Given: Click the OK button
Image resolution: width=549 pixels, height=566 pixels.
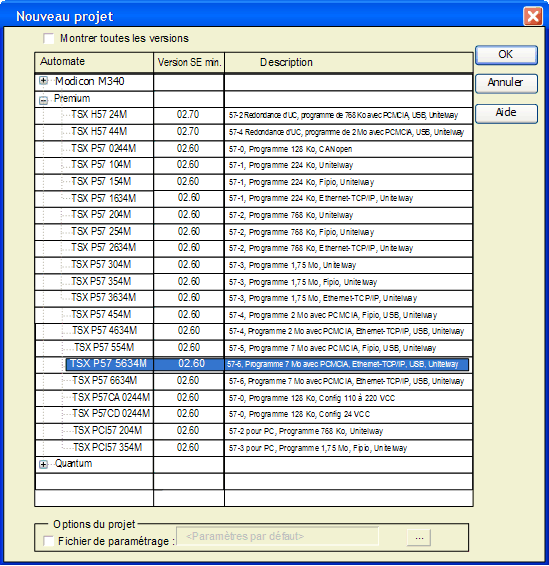Looking at the screenshot, I should click(x=506, y=55).
